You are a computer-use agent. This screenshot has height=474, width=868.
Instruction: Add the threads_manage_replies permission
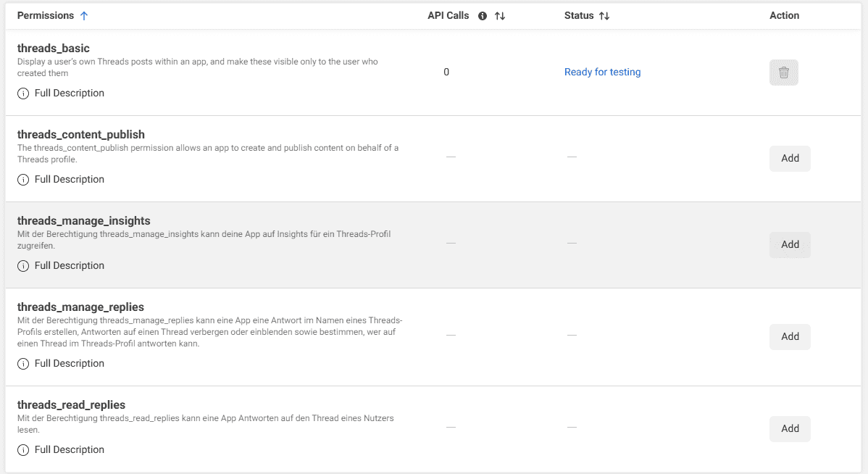pyautogui.click(x=790, y=336)
